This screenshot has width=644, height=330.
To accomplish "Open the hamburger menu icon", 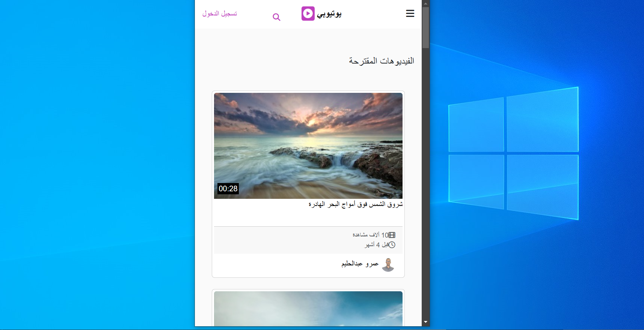I will click(410, 14).
